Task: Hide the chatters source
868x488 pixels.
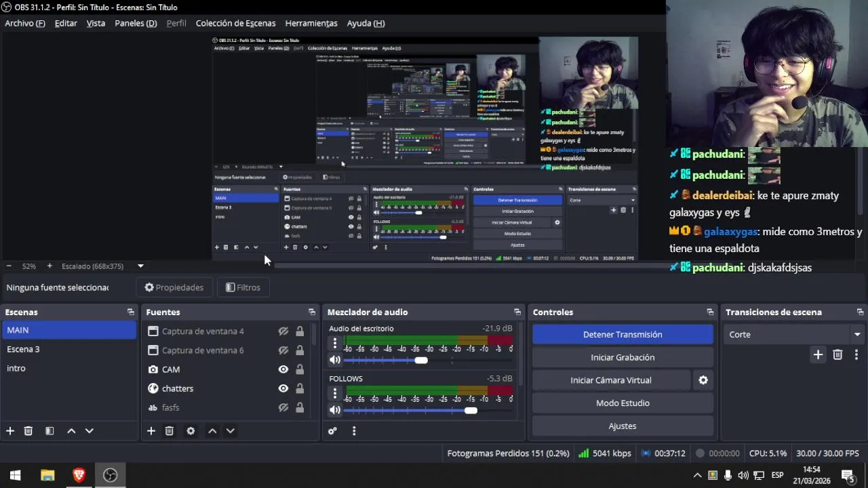Action: coord(283,388)
